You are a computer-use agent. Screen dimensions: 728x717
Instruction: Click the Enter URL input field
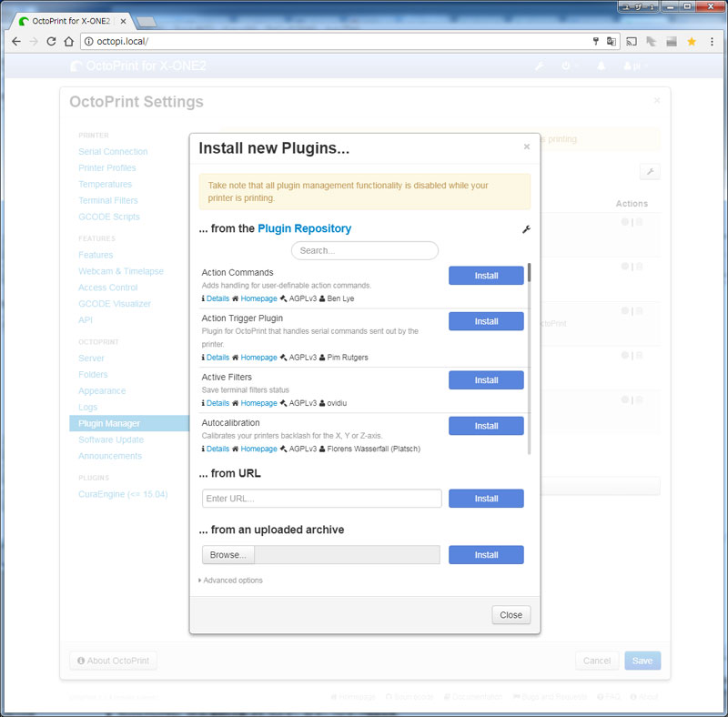(x=322, y=499)
